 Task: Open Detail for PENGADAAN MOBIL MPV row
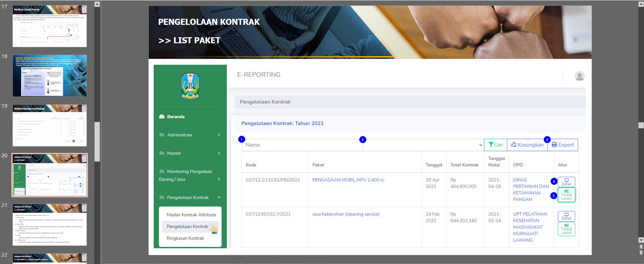(x=566, y=182)
